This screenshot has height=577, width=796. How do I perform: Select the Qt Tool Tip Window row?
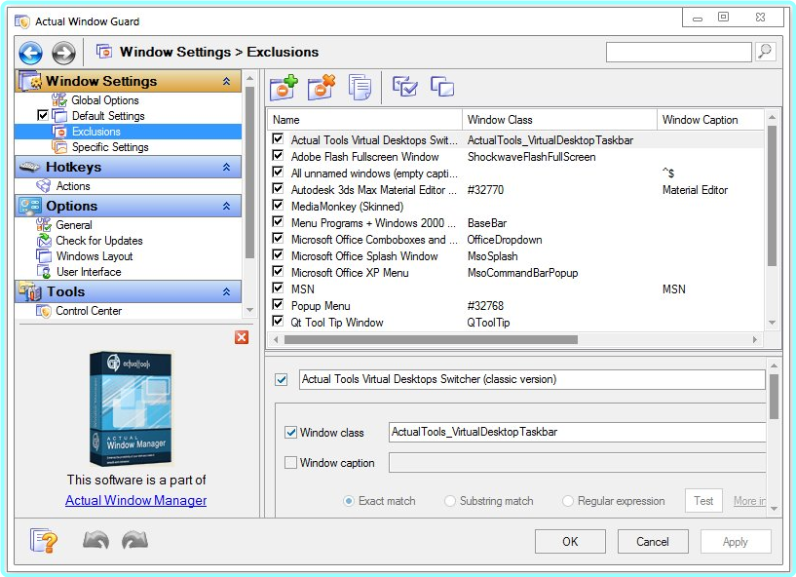click(515, 322)
